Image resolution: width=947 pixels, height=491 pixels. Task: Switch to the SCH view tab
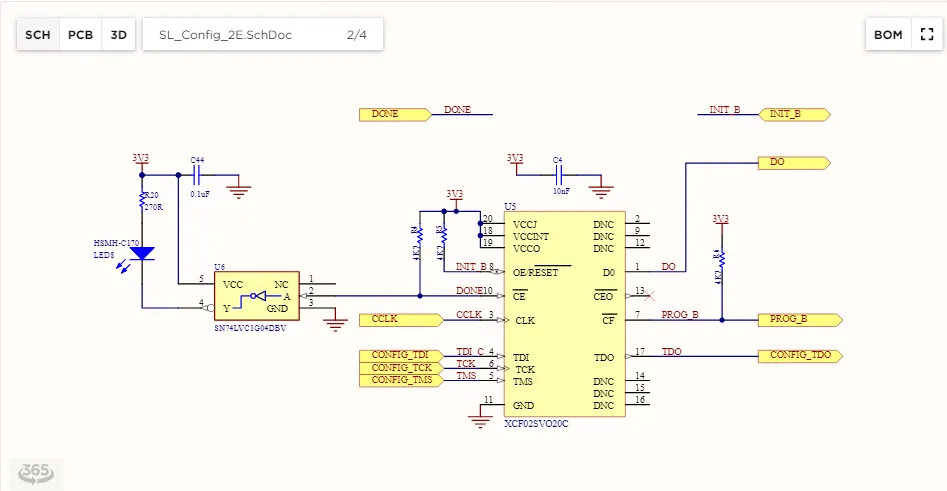pos(37,34)
